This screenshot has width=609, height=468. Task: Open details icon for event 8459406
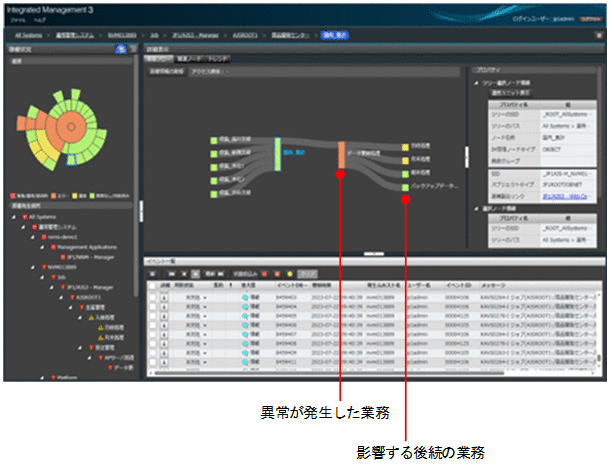164,325
